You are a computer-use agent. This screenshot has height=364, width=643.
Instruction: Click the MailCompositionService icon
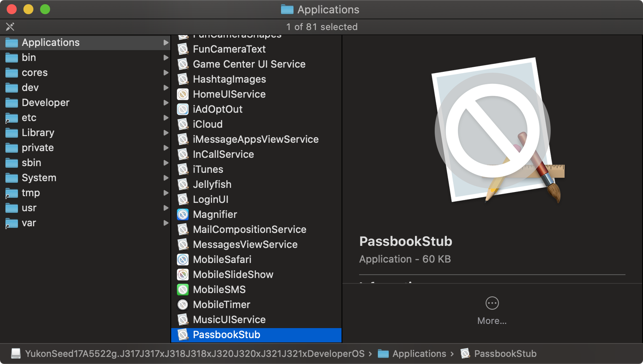click(183, 230)
